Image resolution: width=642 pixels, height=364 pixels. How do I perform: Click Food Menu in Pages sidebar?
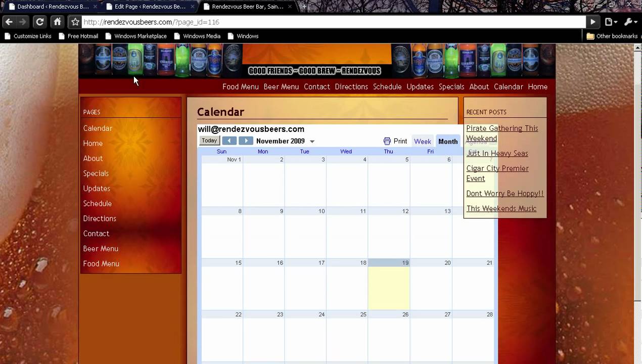pyautogui.click(x=101, y=264)
